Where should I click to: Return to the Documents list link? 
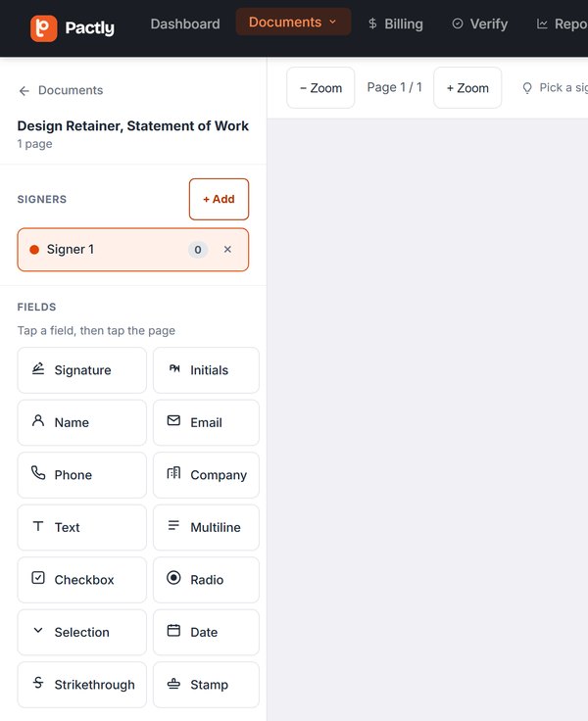pyautogui.click(x=71, y=90)
